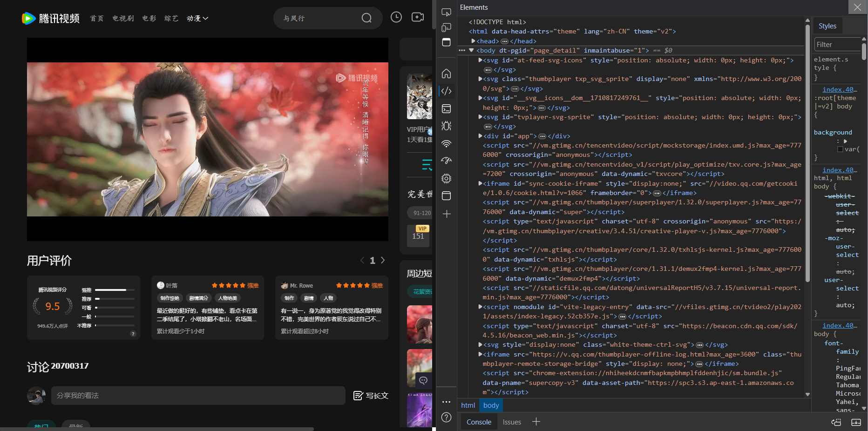Image resolution: width=868 pixels, height=431 pixels.
Task: Click the floating feedback chat icon
Action: [x=423, y=380]
